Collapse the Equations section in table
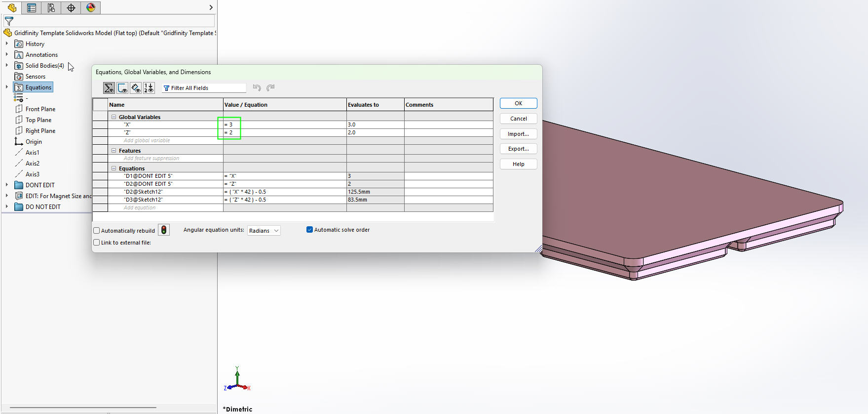 coord(114,168)
